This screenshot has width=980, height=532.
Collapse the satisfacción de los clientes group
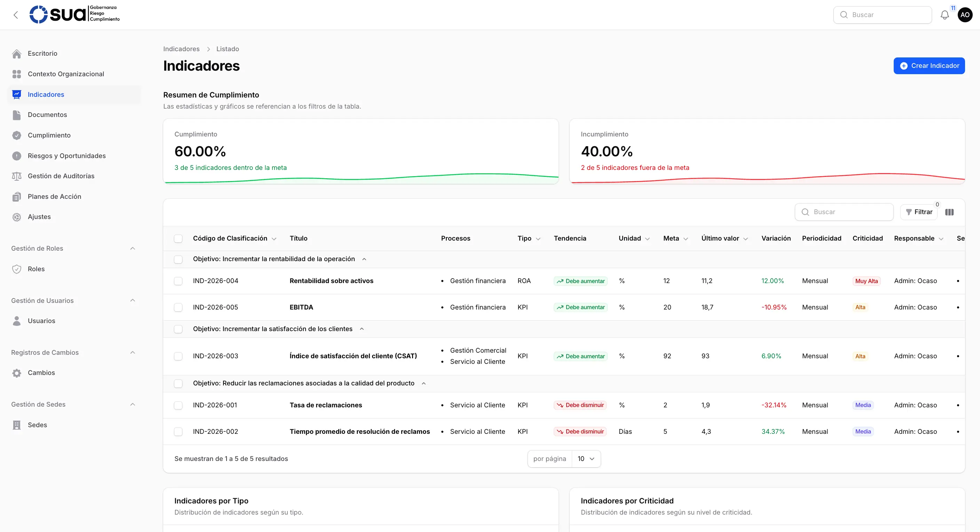click(x=362, y=329)
